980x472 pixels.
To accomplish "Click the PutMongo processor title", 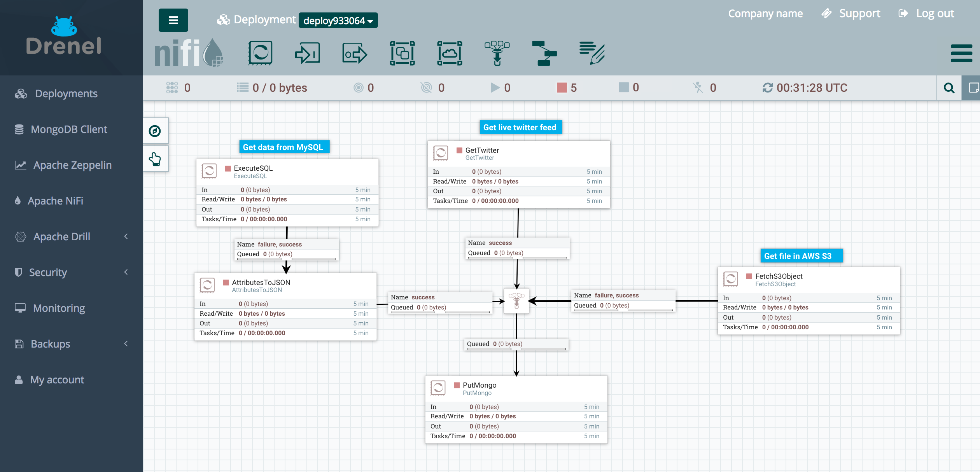I will [x=479, y=385].
